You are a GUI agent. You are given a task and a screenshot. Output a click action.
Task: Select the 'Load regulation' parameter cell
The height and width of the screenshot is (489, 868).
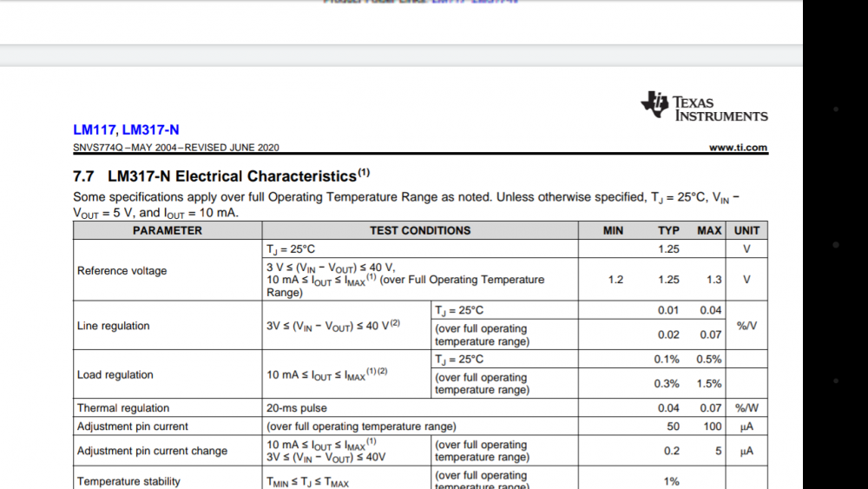tap(168, 374)
